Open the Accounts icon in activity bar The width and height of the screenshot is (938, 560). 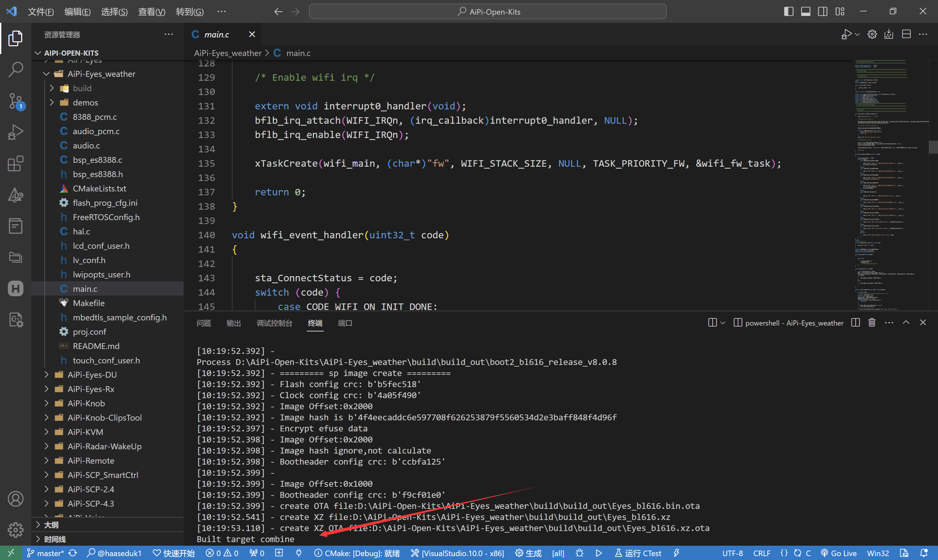tap(16, 499)
